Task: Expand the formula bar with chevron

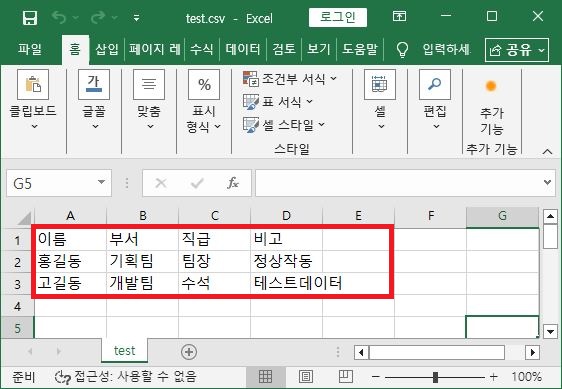Action: click(x=547, y=182)
